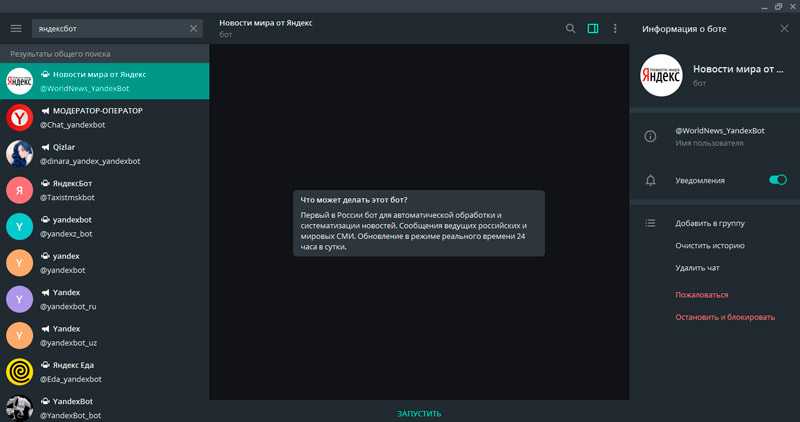This screenshot has width=800, height=422.
Task: Click the pink Я avatar of ЯндексБот
Action: tap(19, 190)
